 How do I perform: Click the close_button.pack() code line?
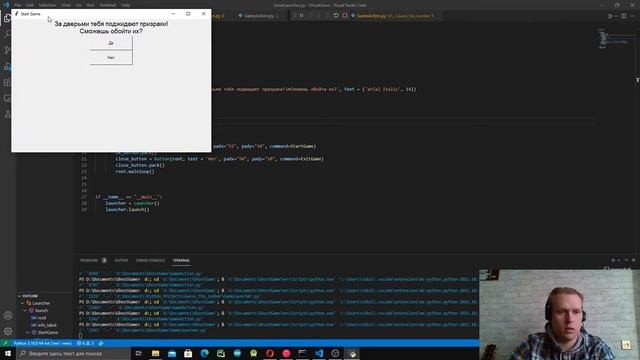[x=140, y=165]
